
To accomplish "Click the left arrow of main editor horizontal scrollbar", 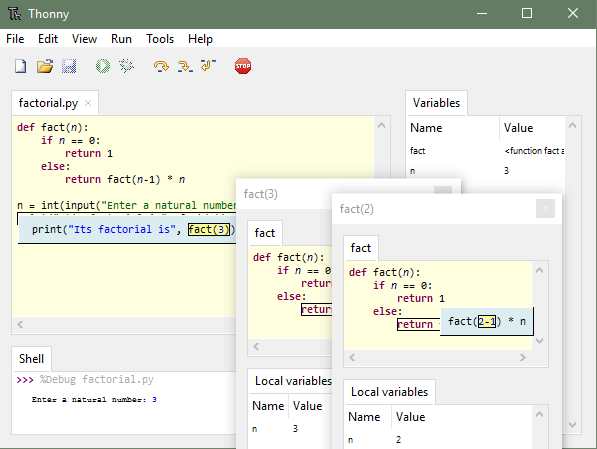I will 21,324.
